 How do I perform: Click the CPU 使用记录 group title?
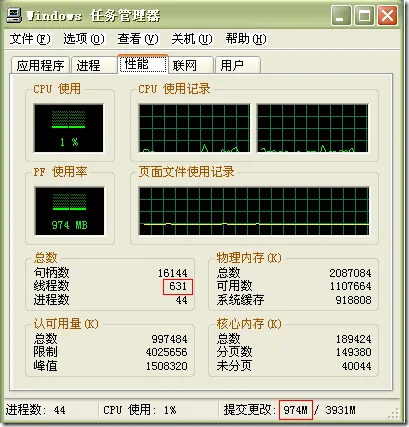point(174,89)
